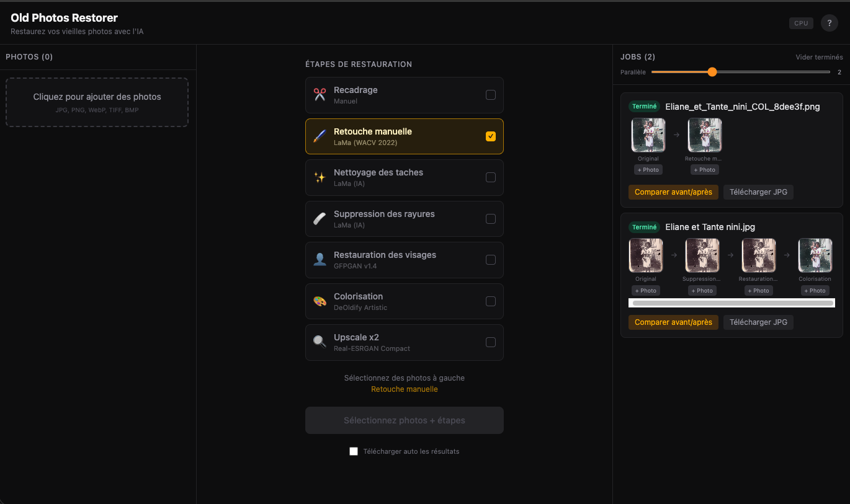The width and height of the screenshot is (850, 504).
Task: Click the Vider terminés link
Action: click(x=819, y=57)
